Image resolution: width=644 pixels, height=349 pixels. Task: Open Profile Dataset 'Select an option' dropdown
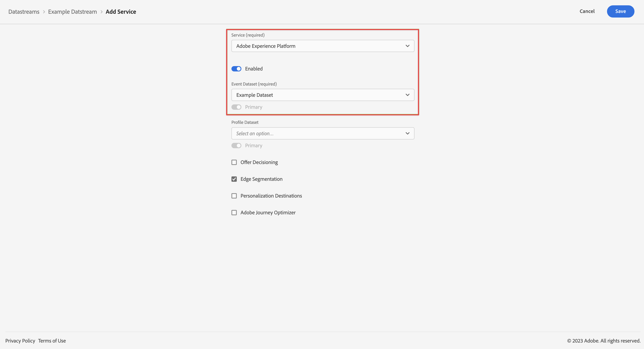[323, 133]
